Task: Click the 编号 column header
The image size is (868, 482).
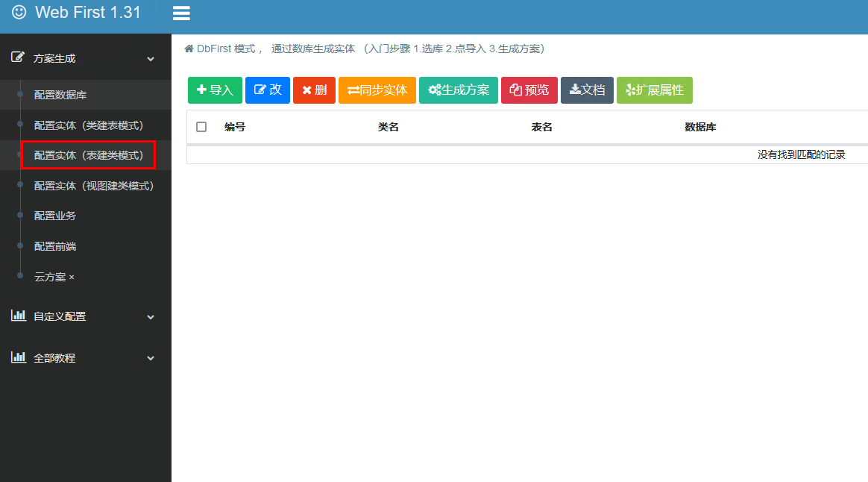Action: [x=235, y=127]
